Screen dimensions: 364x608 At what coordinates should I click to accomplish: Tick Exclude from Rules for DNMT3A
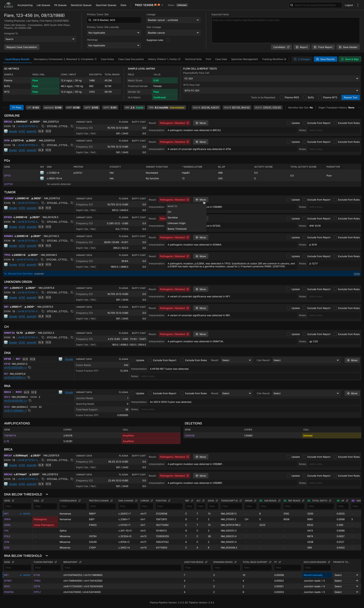pos(335,334)
